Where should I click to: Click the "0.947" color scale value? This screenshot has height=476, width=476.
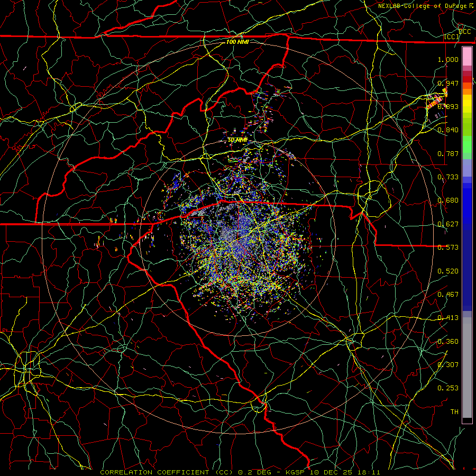(x=448, y=83)
